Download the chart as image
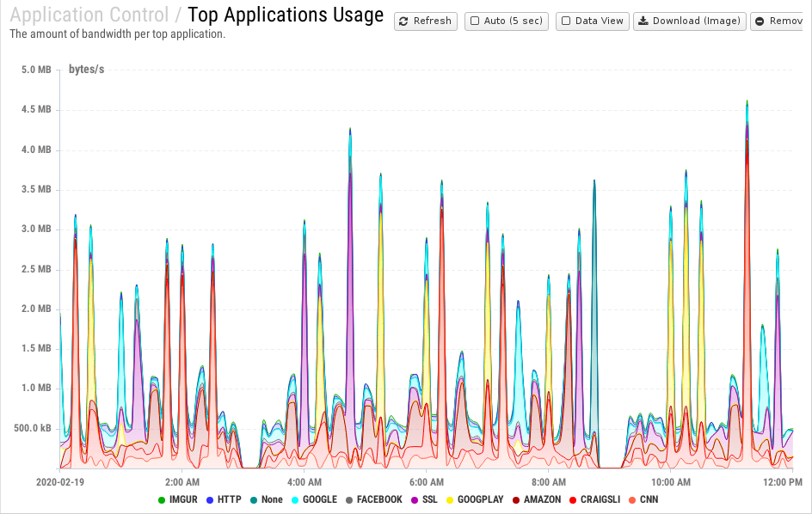This screenshot has height=514, width=812. coord(689,21)
